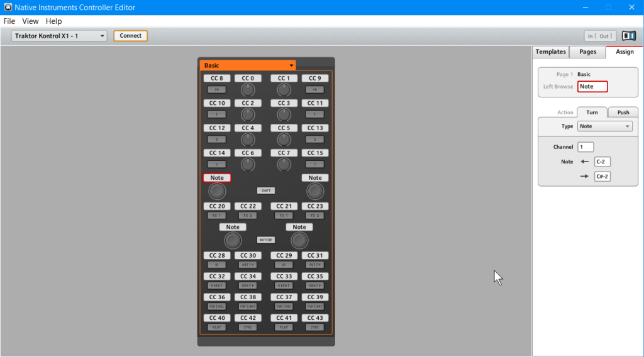Select the left loop encoder beside HOTCUE
The width and height of the screenshot is (644, 357).
click(x=233, y=241)
